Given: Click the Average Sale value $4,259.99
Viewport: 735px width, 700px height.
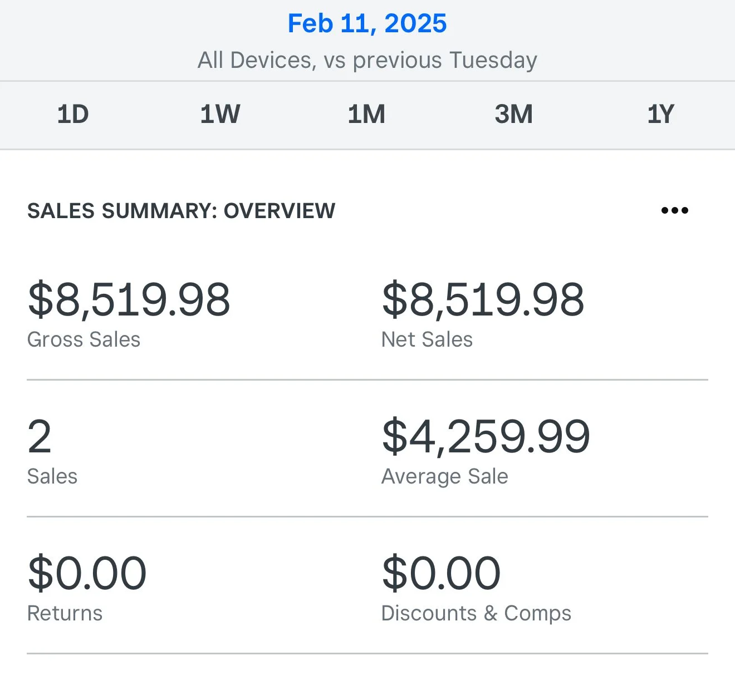Looking at the screenshot, I should point(486,437).
